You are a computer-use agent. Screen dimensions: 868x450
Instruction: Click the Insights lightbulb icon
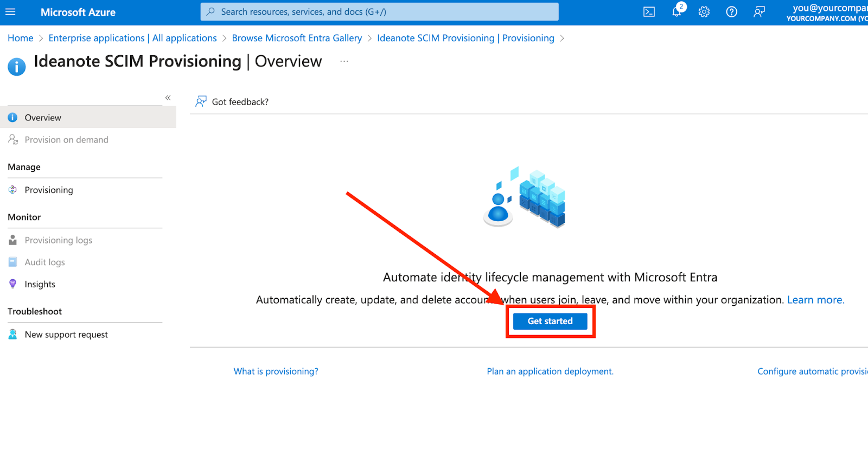pyautogui.click(x=12, y=284)
